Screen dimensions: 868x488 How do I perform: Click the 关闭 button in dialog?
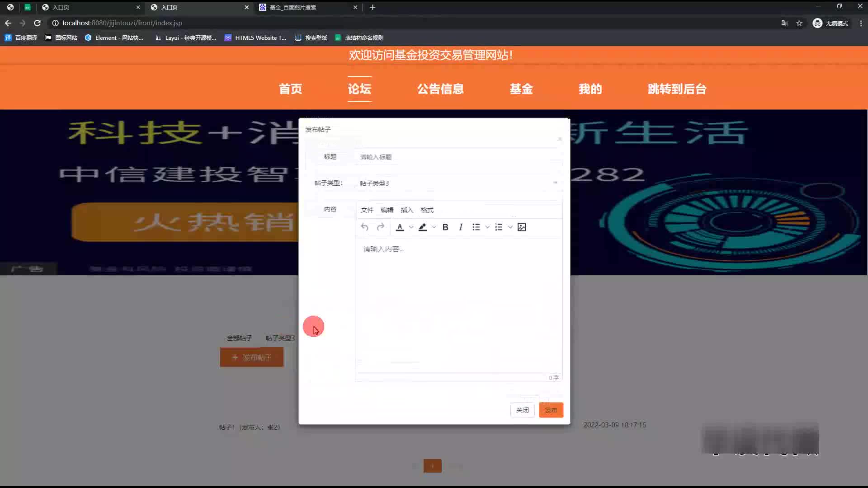(523, 410)
